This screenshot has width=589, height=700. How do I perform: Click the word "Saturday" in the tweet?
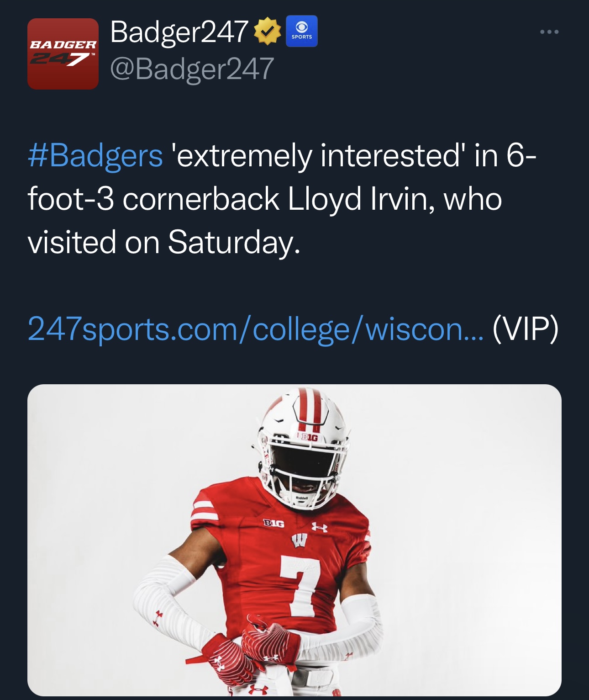coord(233,242)
